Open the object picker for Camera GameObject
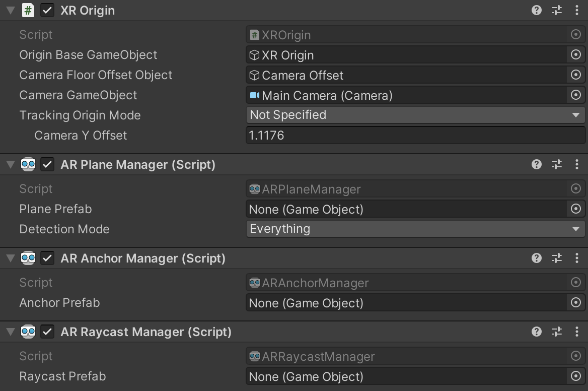Image resolution: width=588 pixels, height=391 pixels. (x=575, y=95)
